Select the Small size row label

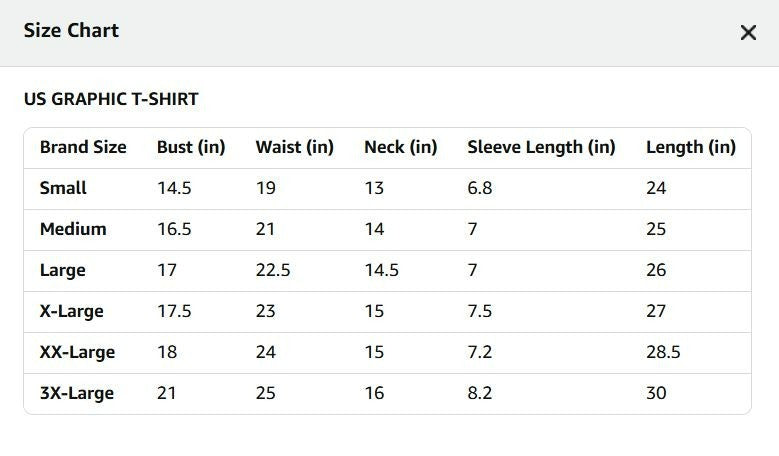click(x=63, y=188)
